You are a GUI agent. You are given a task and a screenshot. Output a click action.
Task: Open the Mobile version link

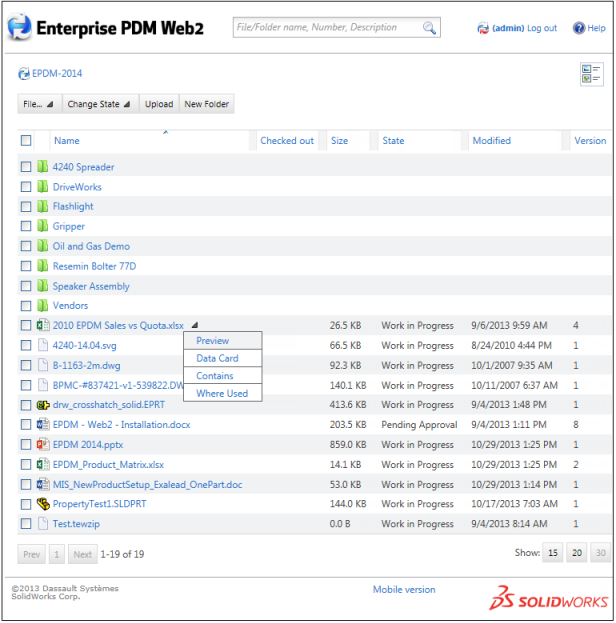(404, 589)
